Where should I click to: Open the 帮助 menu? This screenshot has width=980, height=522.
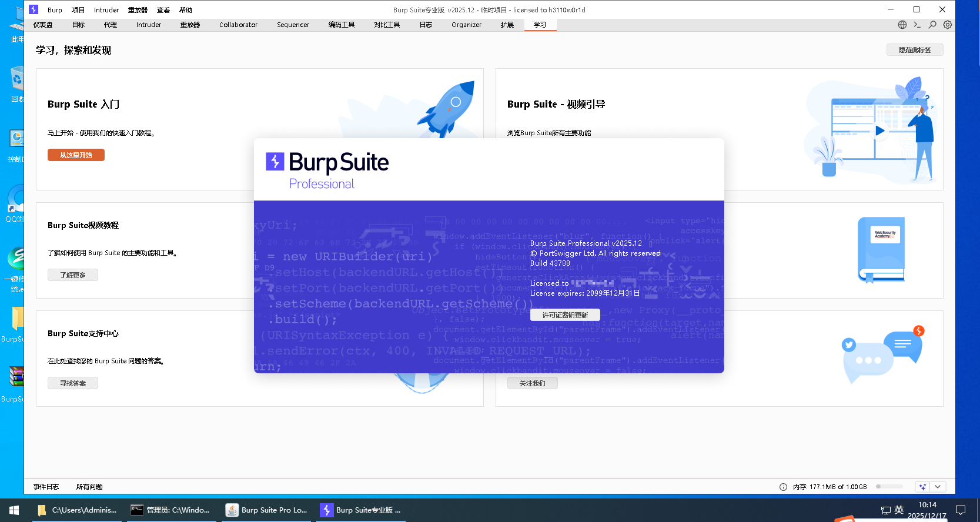click(x=186, y=10)
